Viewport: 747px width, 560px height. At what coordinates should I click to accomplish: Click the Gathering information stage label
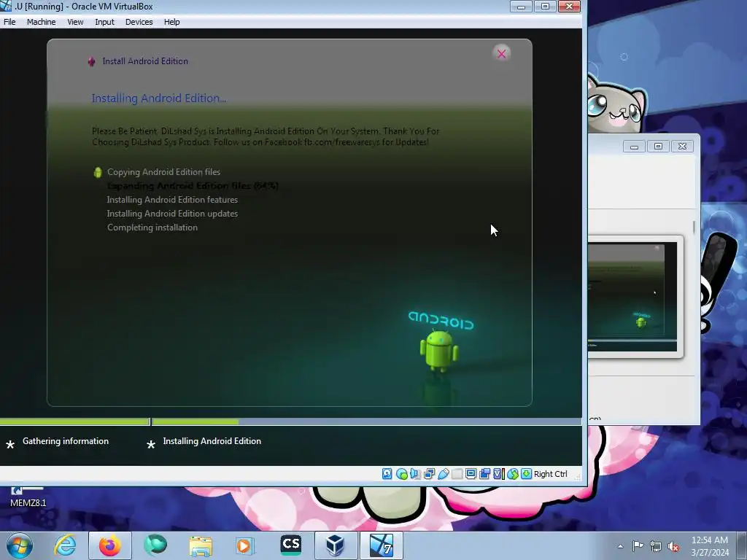click(65, 441)
